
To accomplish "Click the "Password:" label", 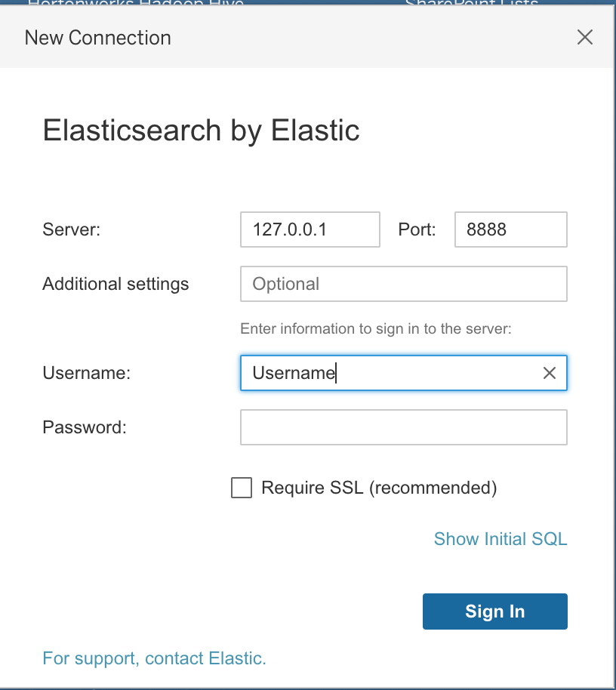I will [x=85, y=427].
